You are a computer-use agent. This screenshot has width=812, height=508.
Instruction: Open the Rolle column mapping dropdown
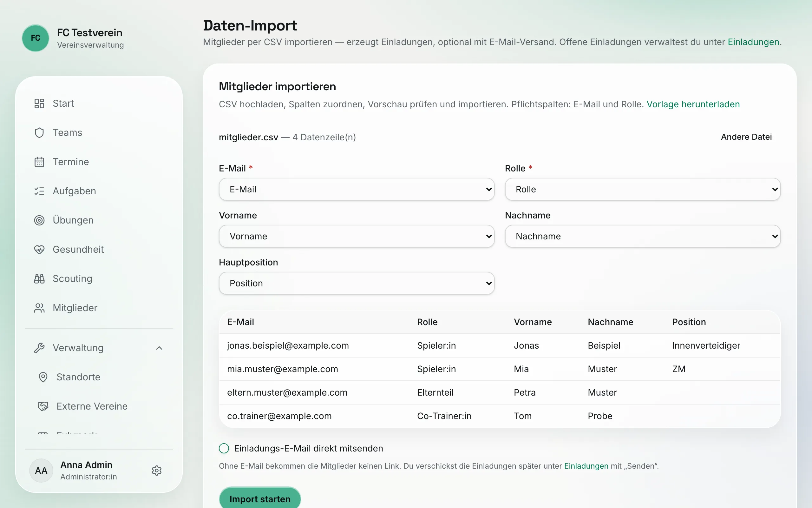[x=643, y=189]
